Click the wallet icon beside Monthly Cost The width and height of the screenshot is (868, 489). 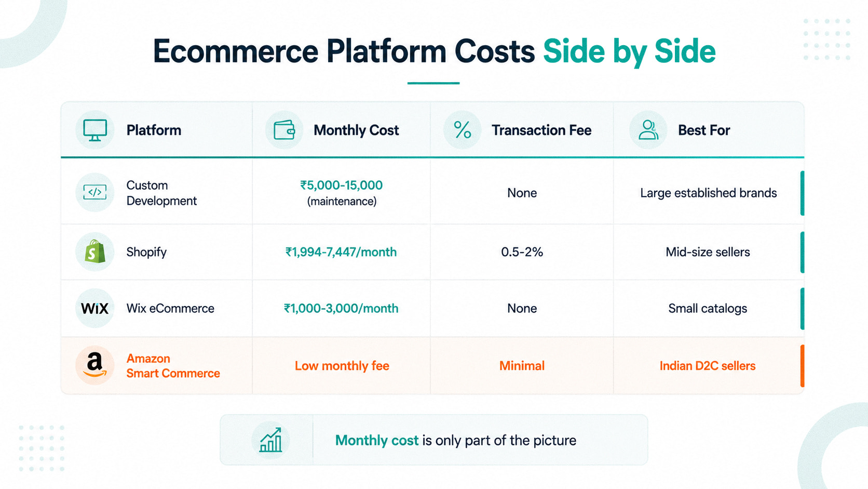point(284,130)
